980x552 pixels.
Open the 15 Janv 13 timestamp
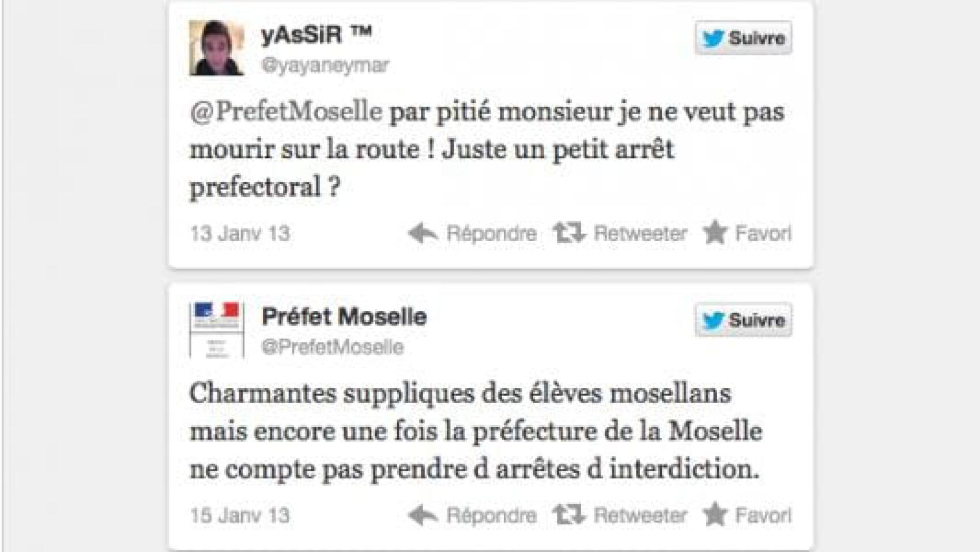pos(240,516)
